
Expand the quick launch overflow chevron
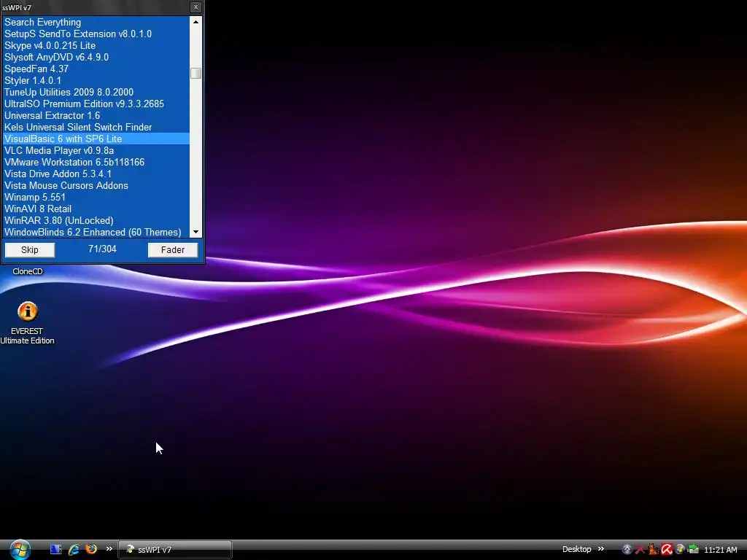pos(109,548)
